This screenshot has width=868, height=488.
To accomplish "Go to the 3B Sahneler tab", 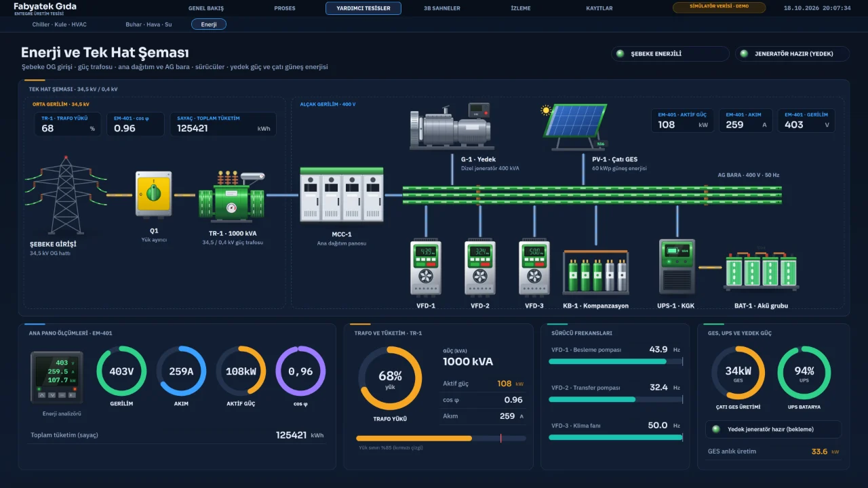I will click(x=442, y=8).
